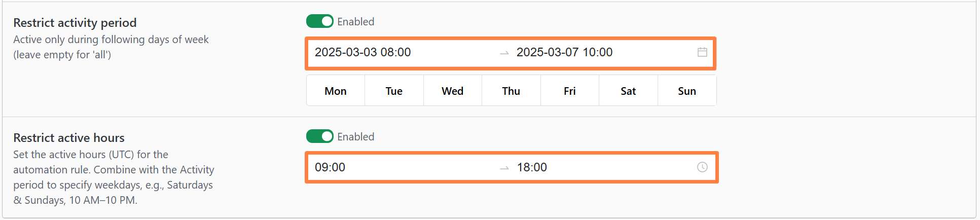Click the Enabled label beside active hours toggle
The height and width of the screenshot is (220, 980).
[356, 137]
